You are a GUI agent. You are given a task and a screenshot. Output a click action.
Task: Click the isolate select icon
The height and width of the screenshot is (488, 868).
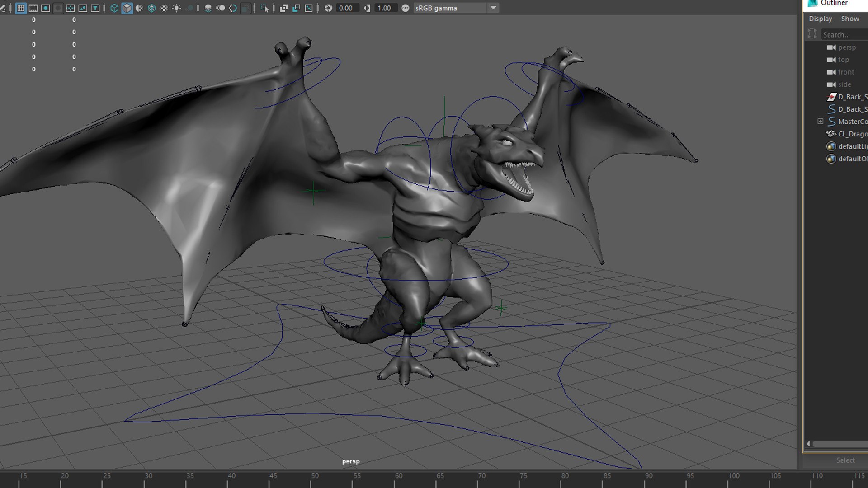(264, 8)
